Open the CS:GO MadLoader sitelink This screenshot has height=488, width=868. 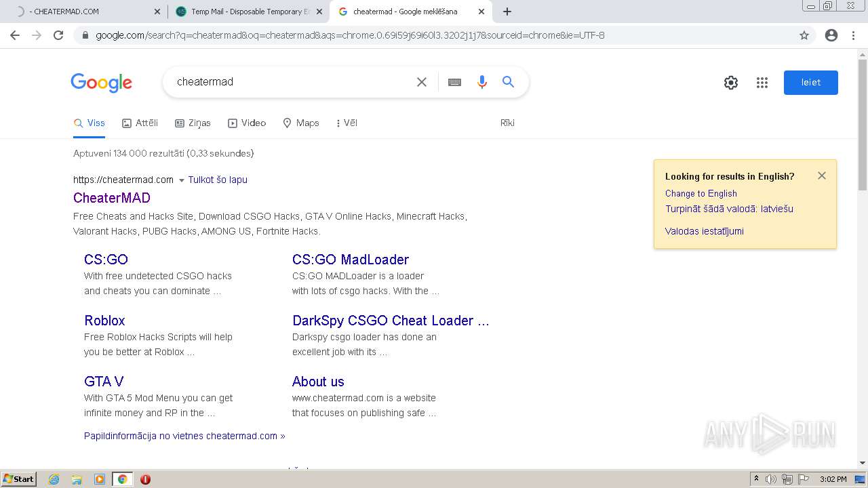click(351, 260)
